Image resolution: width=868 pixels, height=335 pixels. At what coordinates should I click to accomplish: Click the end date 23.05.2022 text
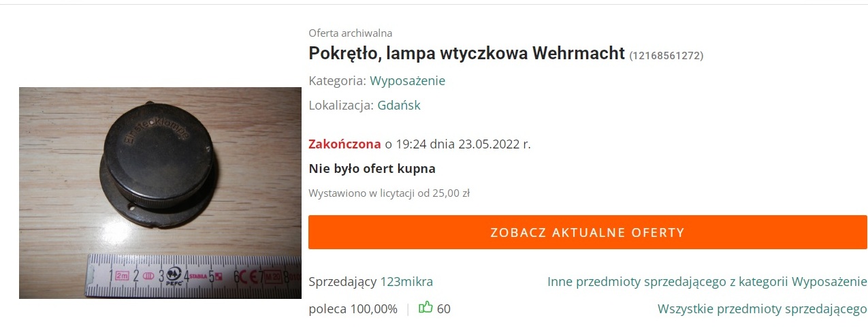click(x=489, y=144)
